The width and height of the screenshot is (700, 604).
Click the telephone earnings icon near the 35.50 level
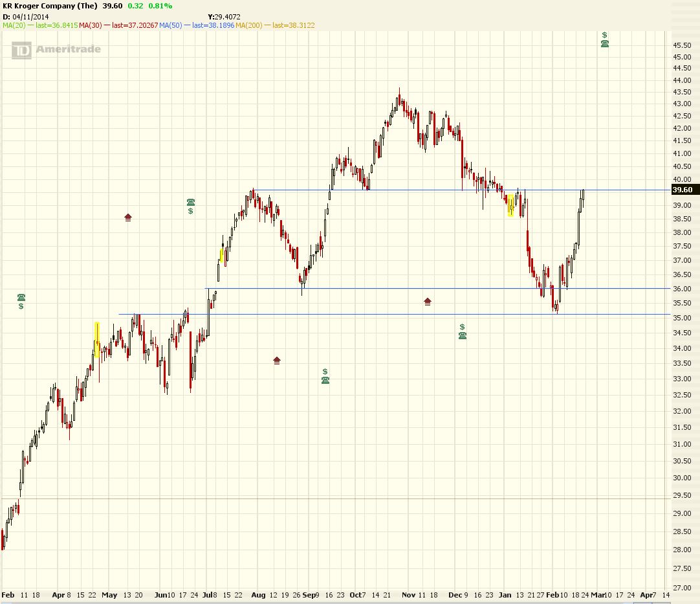coord(21,298)
